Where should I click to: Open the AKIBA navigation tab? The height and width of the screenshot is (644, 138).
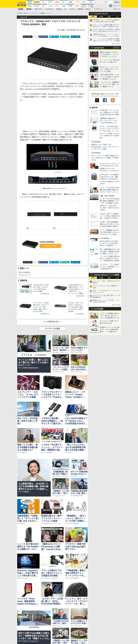click(x=57, y=2)
